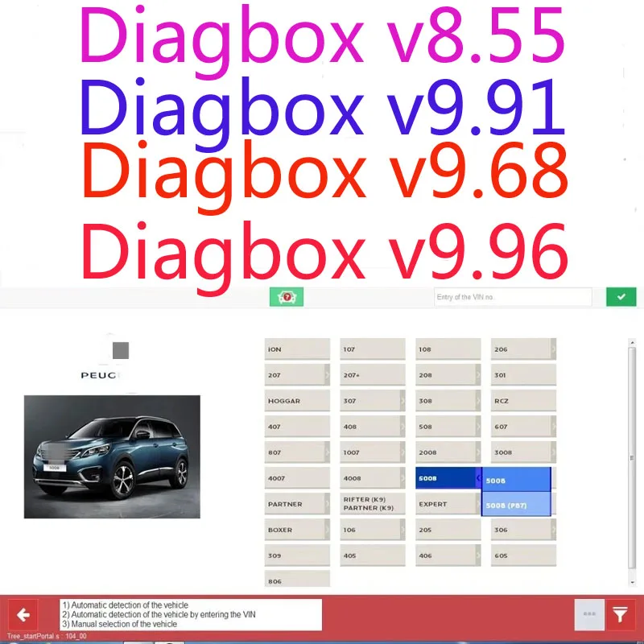Expand the 508 model chevron
Screen dimensions: 644x644
[x=478, y=426]
